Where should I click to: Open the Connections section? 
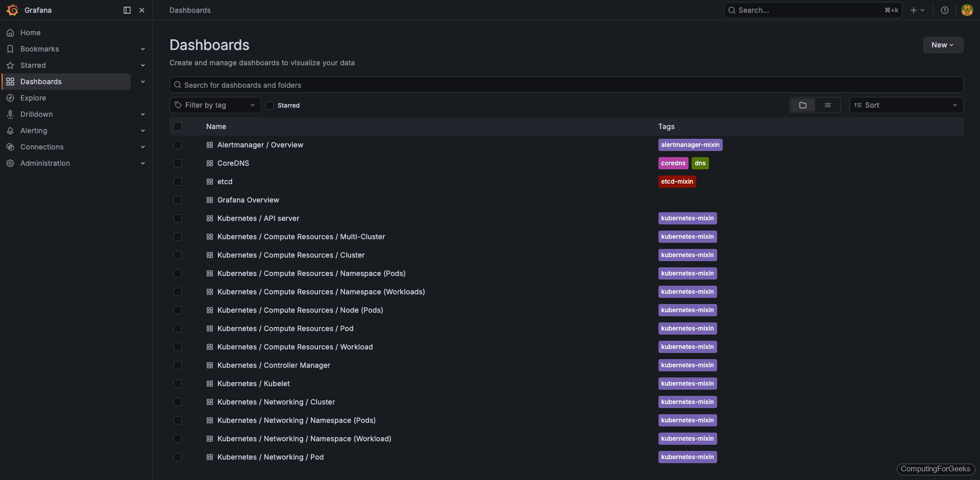[x=42, y=147]
